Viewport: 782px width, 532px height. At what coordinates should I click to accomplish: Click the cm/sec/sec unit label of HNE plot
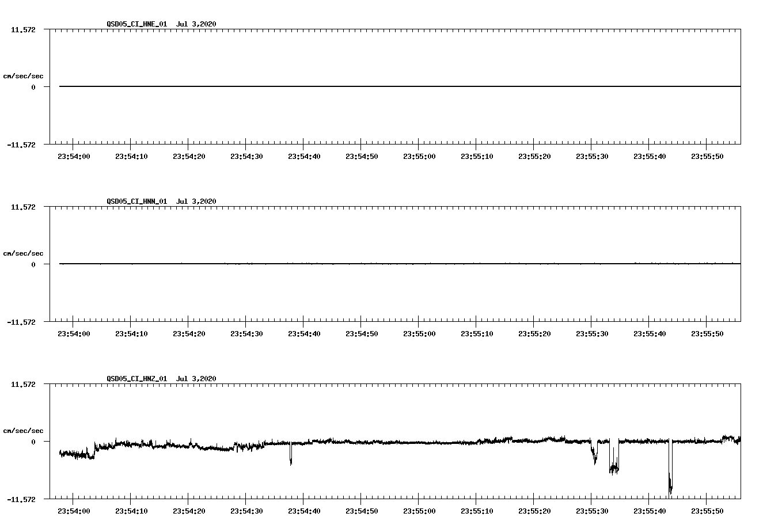click(x=23, y=76)
